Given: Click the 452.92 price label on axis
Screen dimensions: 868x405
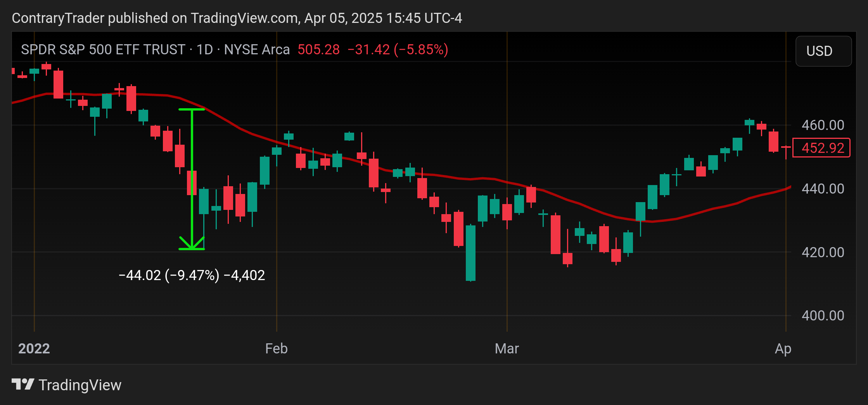Looking at the screenshot, I should point(821,148).
